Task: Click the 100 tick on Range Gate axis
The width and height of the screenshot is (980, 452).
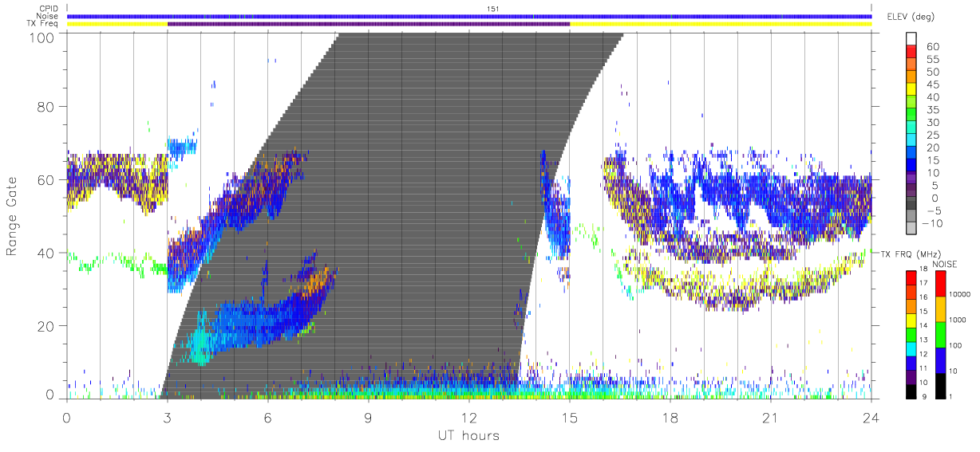Action: coord(43,37)
